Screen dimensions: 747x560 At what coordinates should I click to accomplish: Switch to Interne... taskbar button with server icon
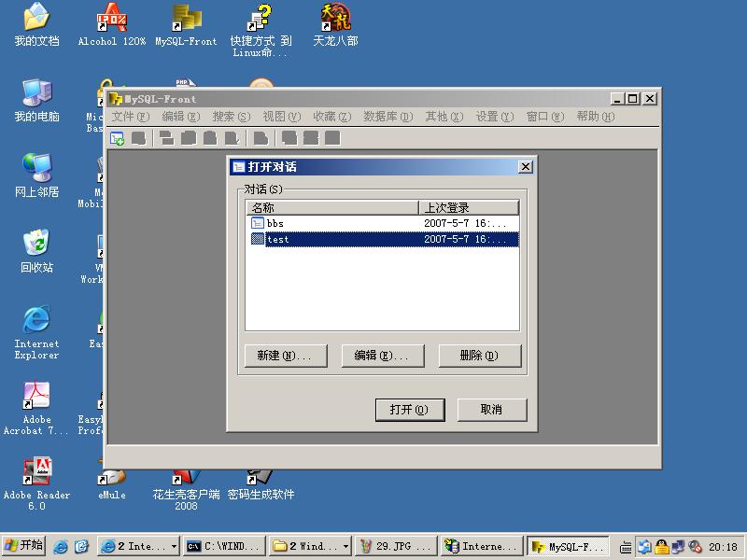(482, 547)
